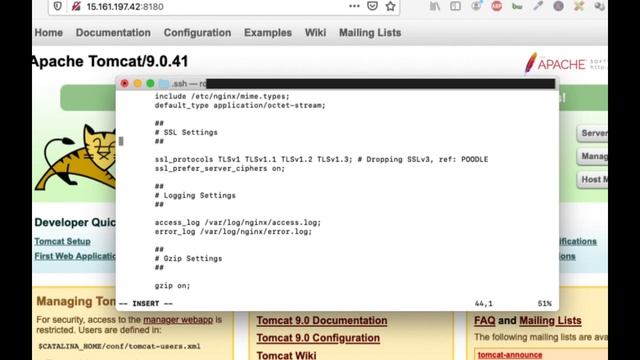This screenshot has width=640, height=360.
Task: Open the tomcat-announce mailing list link
Action: pyautogui.click(x=510, y=355)
